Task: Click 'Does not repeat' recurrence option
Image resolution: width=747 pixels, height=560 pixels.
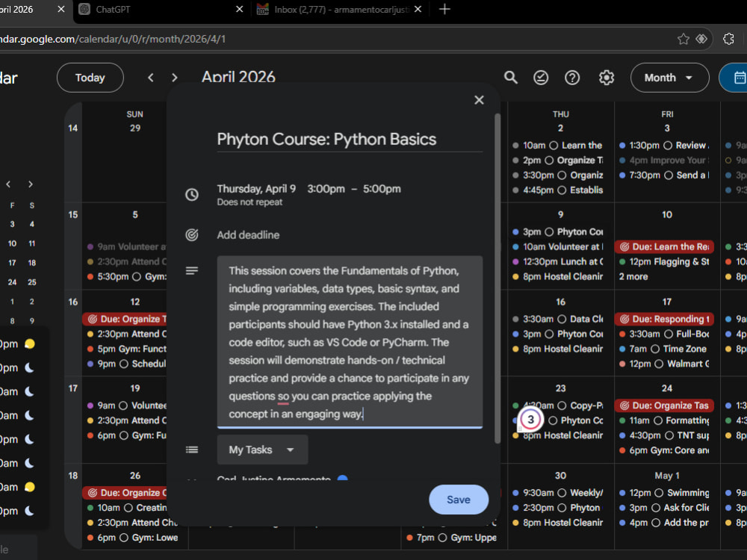Action: (249, 202)
